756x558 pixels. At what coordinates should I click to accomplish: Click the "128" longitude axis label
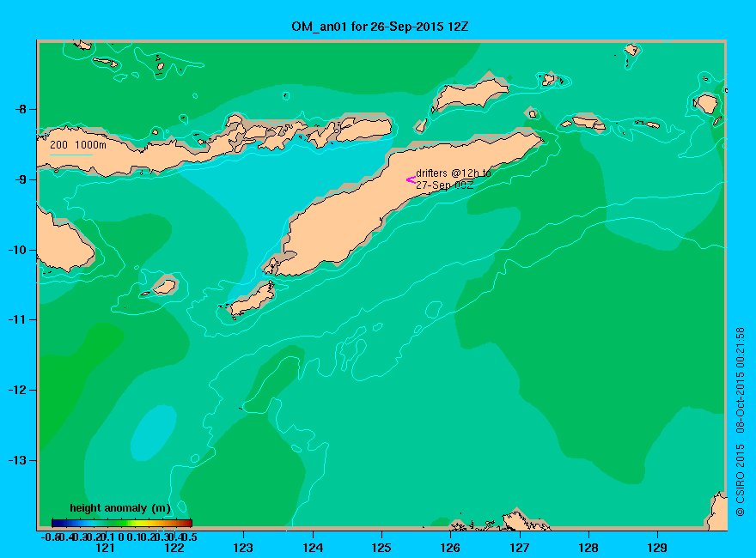click(x=588, y=548)
